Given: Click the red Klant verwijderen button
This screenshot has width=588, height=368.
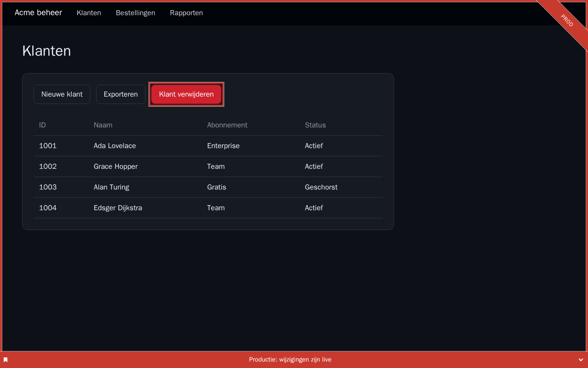Looking at the screenshot, I should click(x=186, y=94).
